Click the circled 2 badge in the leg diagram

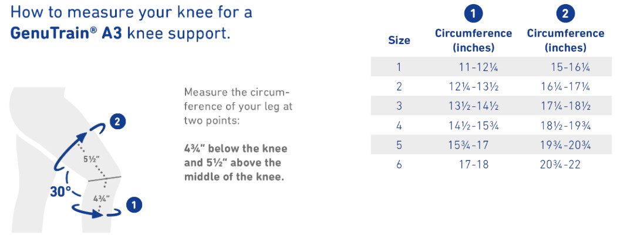[x=117, y=122]
